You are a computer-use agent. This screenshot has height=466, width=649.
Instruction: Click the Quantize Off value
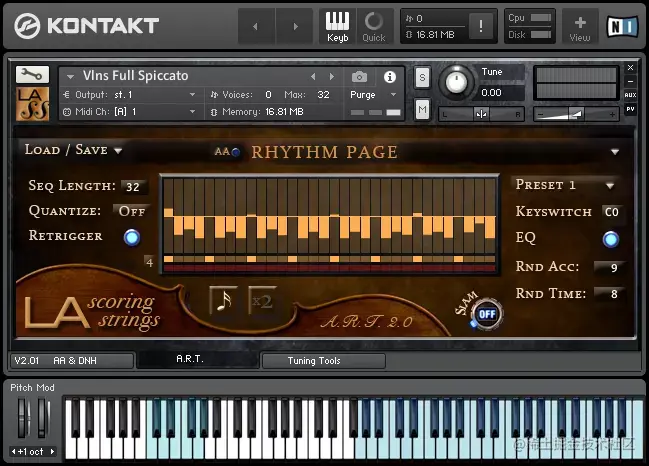[x=132, y=211]
